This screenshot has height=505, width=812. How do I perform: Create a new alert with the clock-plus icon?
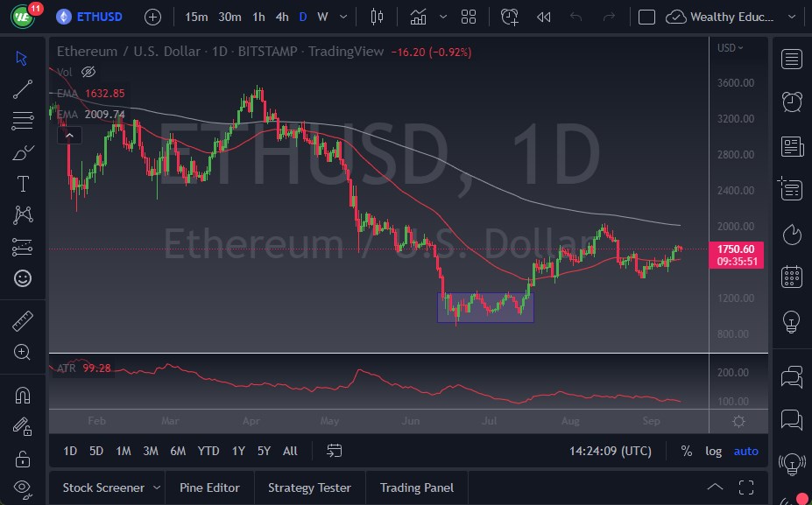click(509, 16)
